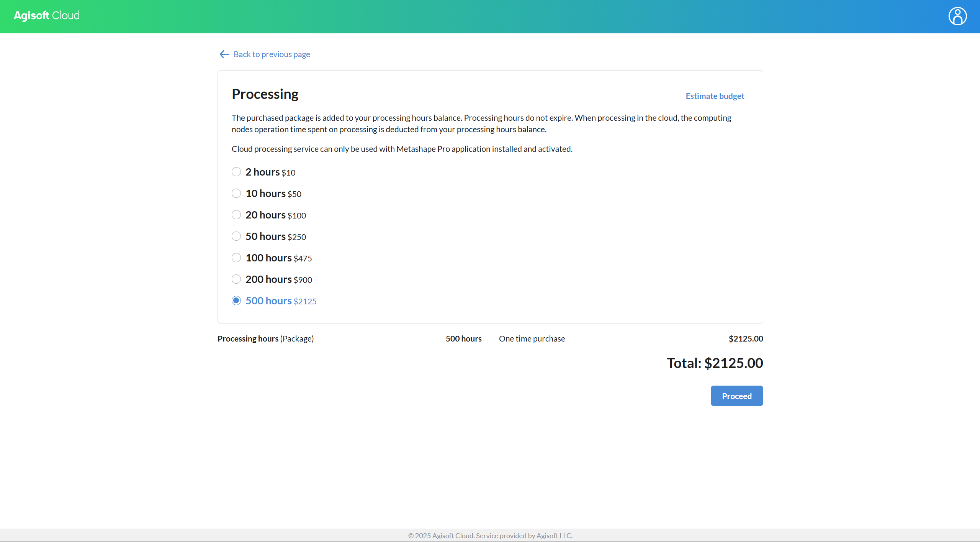This screenshot has height=542, width=980.
Task: Select the 2 hours radio button
Action: (x=236, y=172)
